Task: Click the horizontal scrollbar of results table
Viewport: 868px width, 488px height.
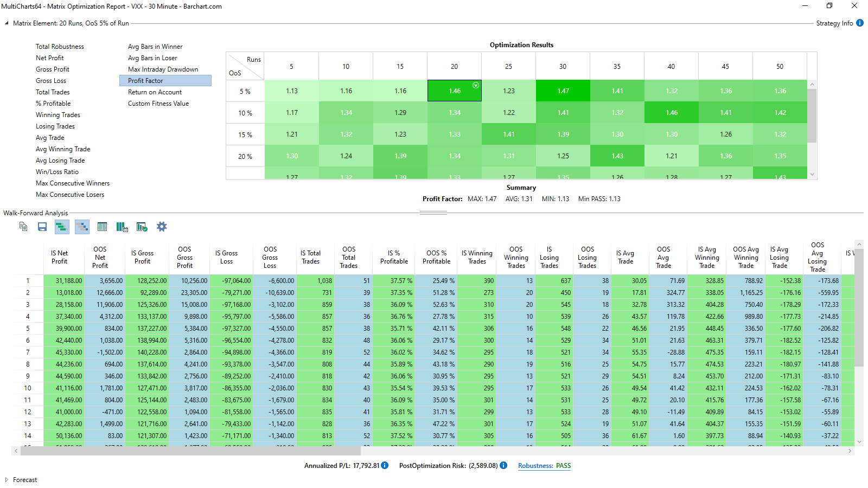Action: pyautogui.click(x=186, y=451)
